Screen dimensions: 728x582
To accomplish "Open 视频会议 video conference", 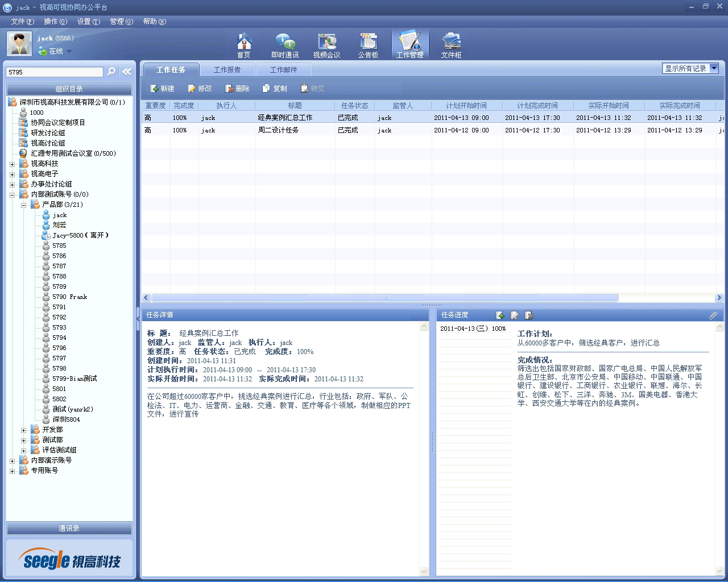I will click(x=326, y=45).
